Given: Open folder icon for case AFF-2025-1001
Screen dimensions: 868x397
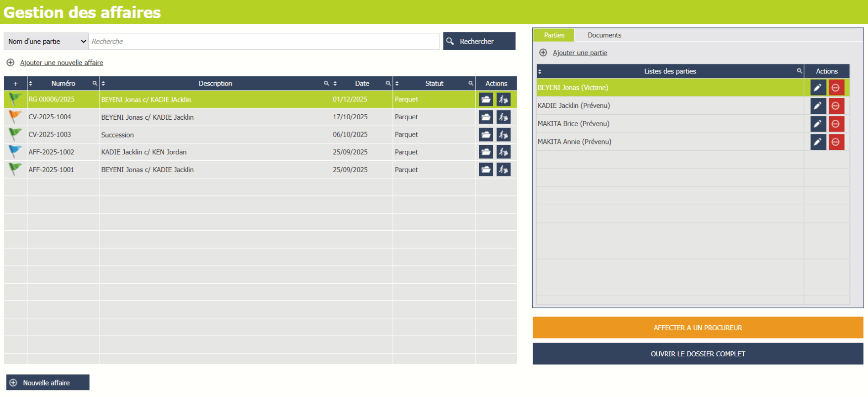Looking at the screenshot, I should click(486, 170).
